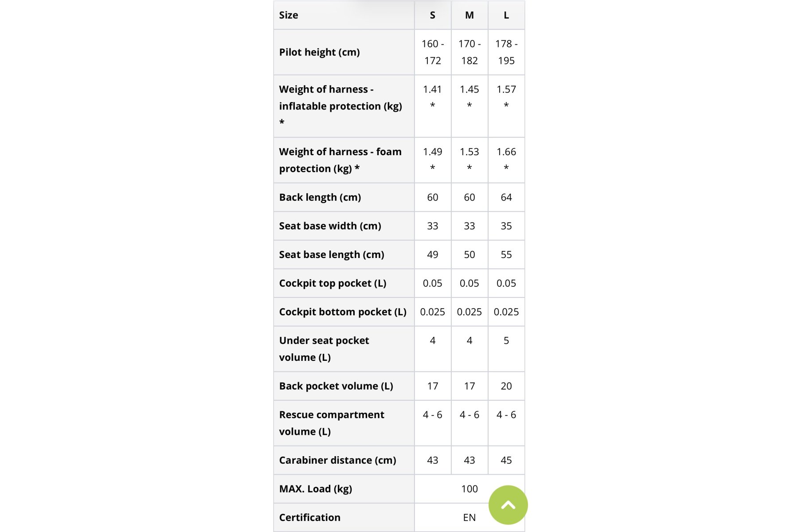Image resolution: width=798 pixels, height=532 pixels.
Task: Click the 1.66 foam weight cell
Action: [x=506, y=160]
